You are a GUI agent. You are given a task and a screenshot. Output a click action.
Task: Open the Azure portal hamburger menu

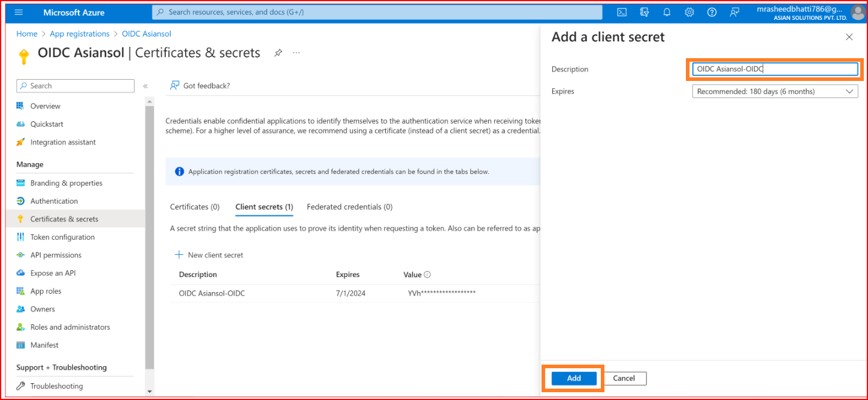(x=19, y=12)
